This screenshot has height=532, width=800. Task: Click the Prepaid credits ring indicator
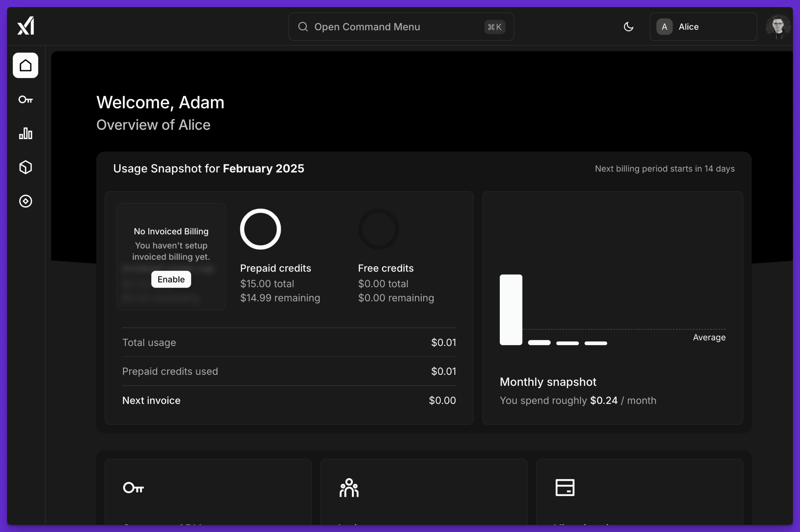[261, 229]
